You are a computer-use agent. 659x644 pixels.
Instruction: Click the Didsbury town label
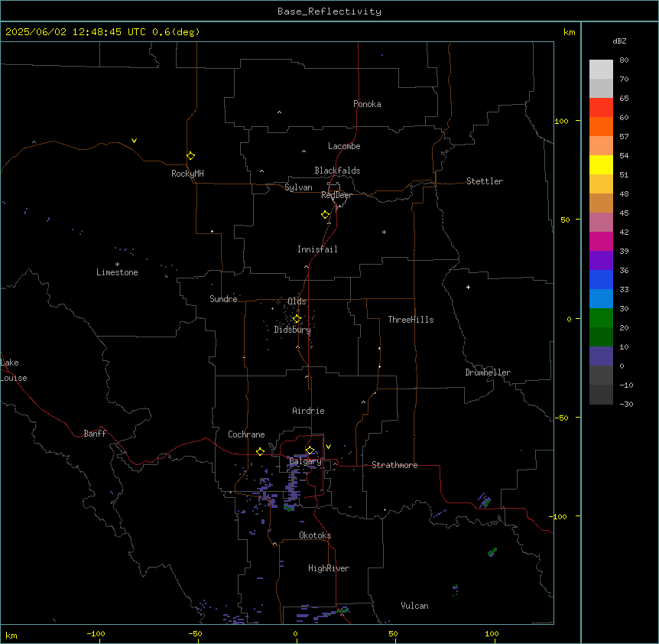tap(293, 330)
